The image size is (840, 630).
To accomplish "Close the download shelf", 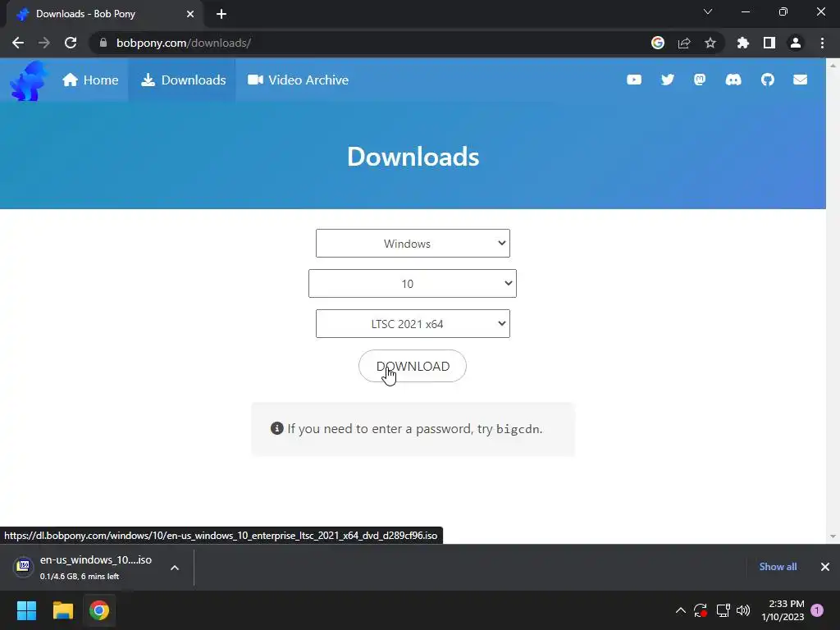I will coord(825,567).
